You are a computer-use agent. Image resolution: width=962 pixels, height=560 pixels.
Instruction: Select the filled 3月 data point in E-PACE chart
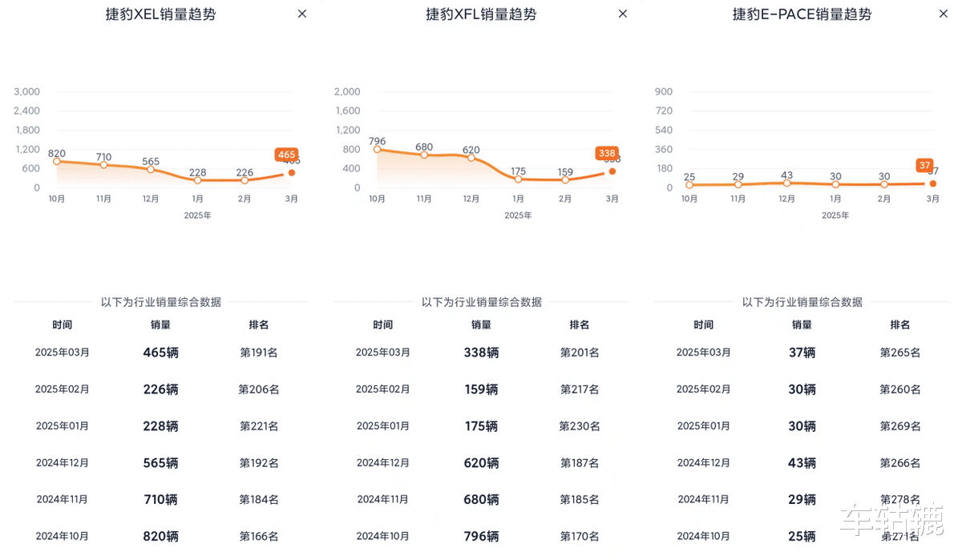(933, 183)
